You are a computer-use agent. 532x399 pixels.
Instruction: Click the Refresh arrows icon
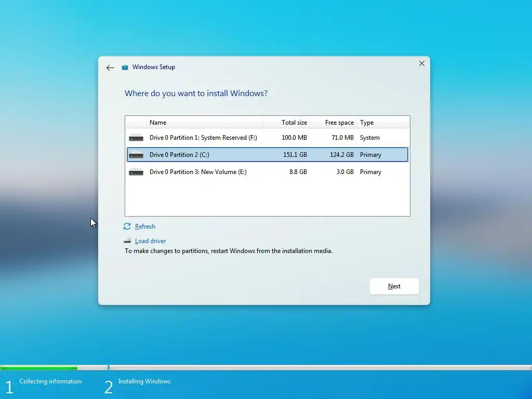point(127,227)
